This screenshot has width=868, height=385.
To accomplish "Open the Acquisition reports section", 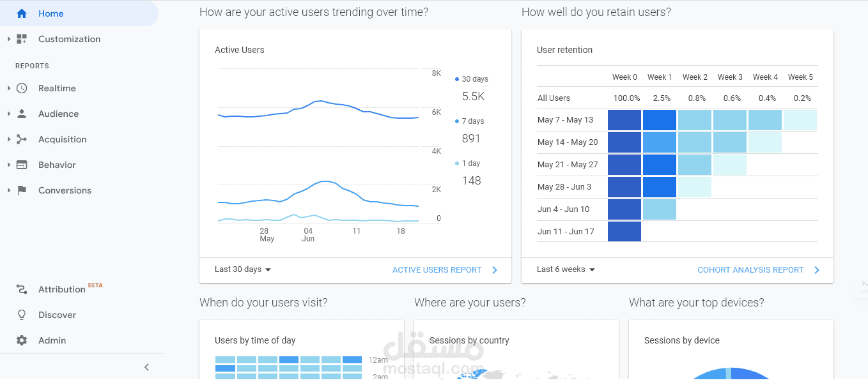I will (22, 139).
